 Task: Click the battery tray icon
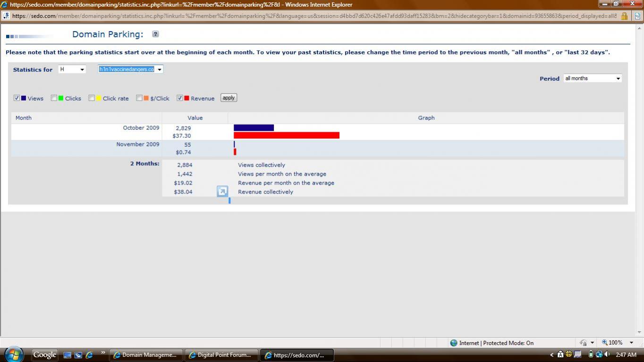(590, 354)
